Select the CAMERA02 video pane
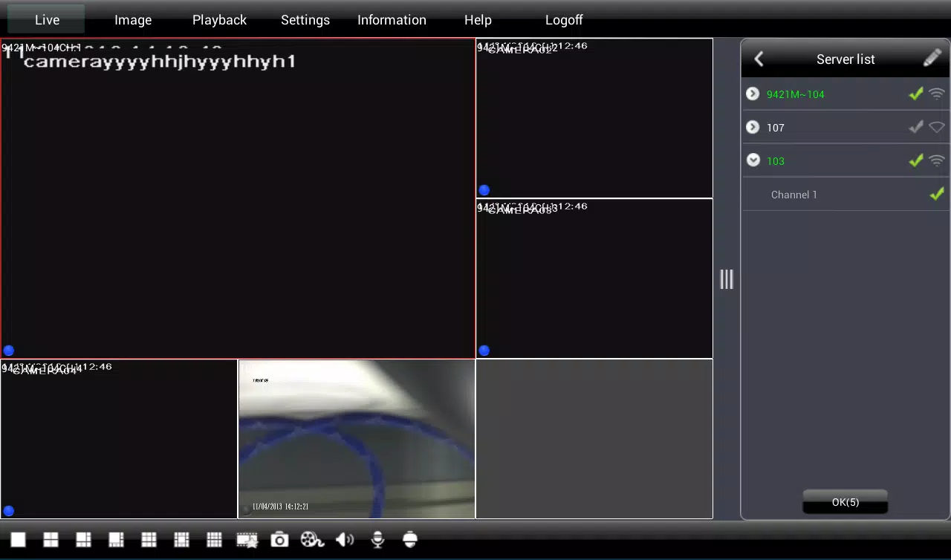 [594, 118]
